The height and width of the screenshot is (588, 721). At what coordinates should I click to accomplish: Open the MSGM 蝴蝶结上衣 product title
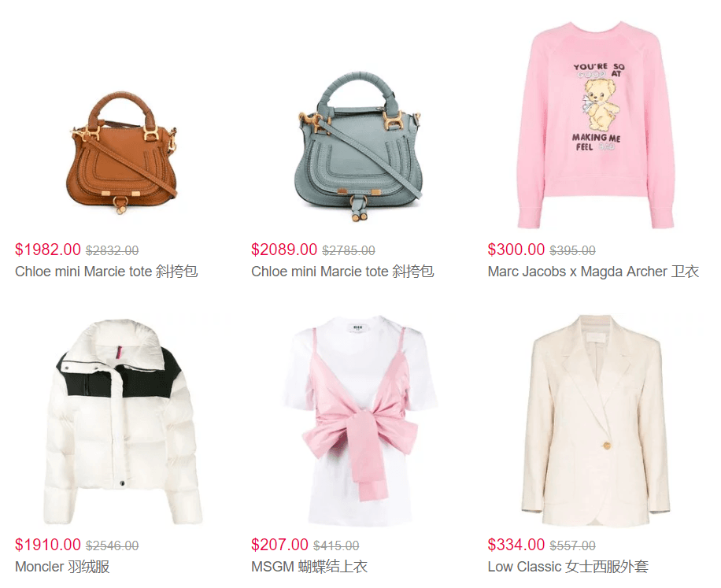[x=309, y=567]
